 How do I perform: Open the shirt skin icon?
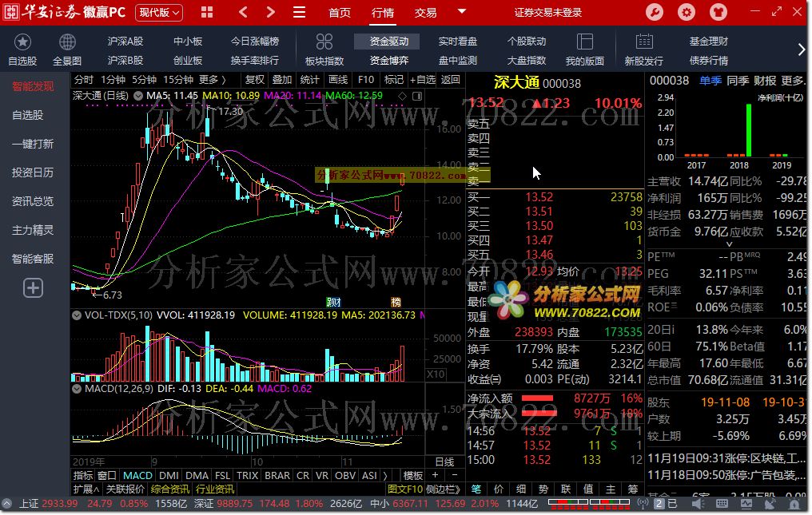[718, 12]
